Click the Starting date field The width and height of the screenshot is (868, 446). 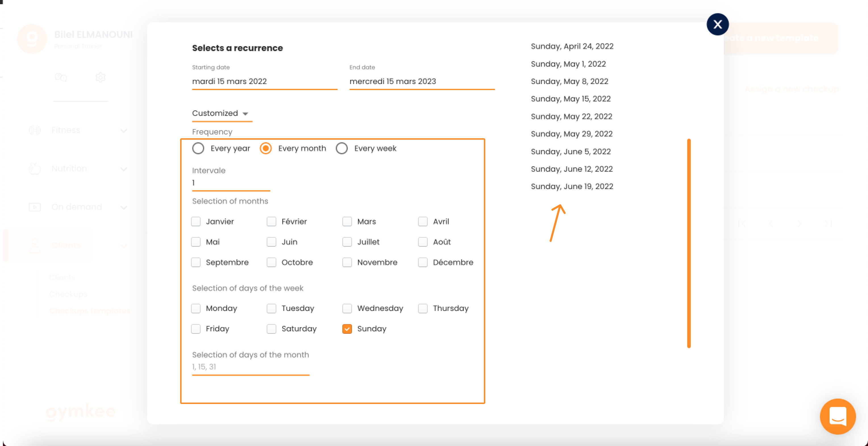tap(265, 81)
